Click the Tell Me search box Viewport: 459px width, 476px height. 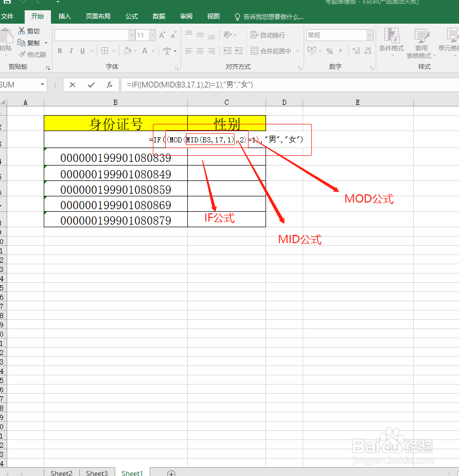point(269,16)
